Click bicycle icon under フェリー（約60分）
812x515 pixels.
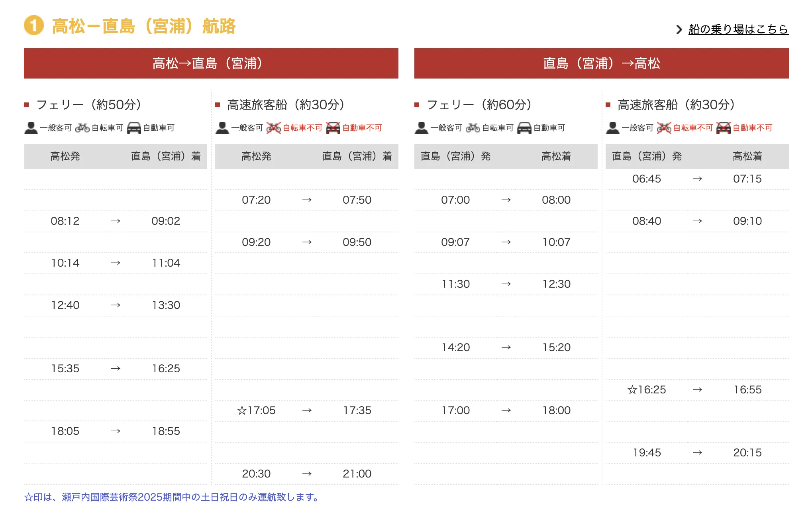coord(473,128)
